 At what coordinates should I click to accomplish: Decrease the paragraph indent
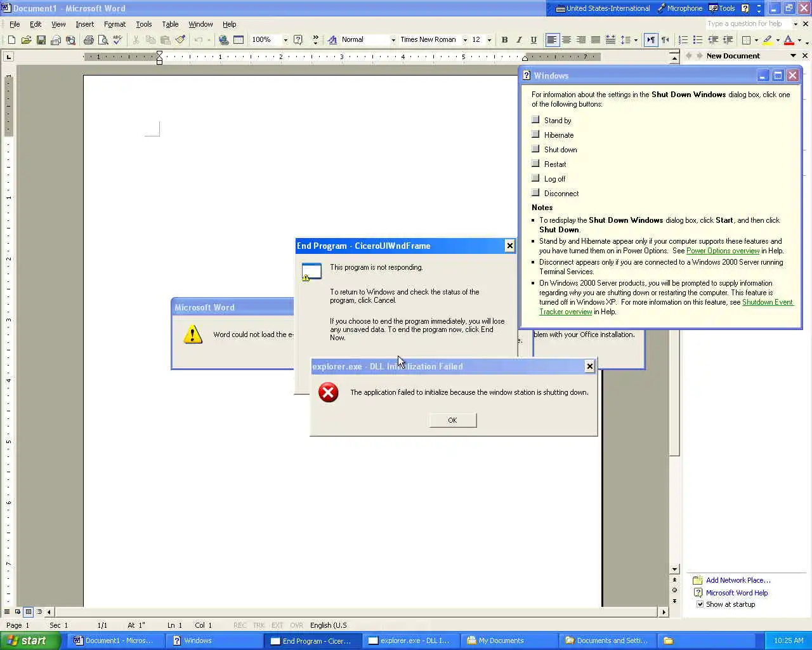point(713,40)
